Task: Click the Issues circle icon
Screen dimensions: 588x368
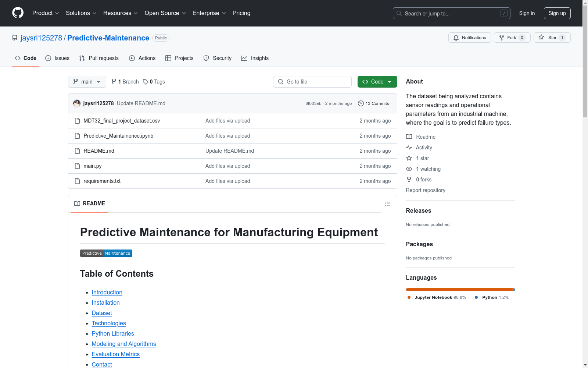Action: (x=48, y=58)
